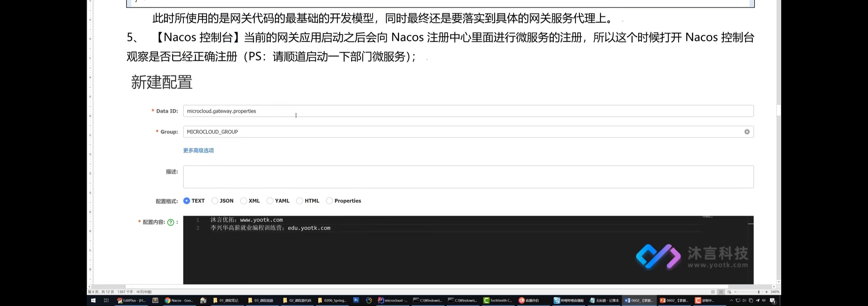Launch Photoshop from the taskbar
This screenshot has height=306, width=868.
[x=356, y=301]
